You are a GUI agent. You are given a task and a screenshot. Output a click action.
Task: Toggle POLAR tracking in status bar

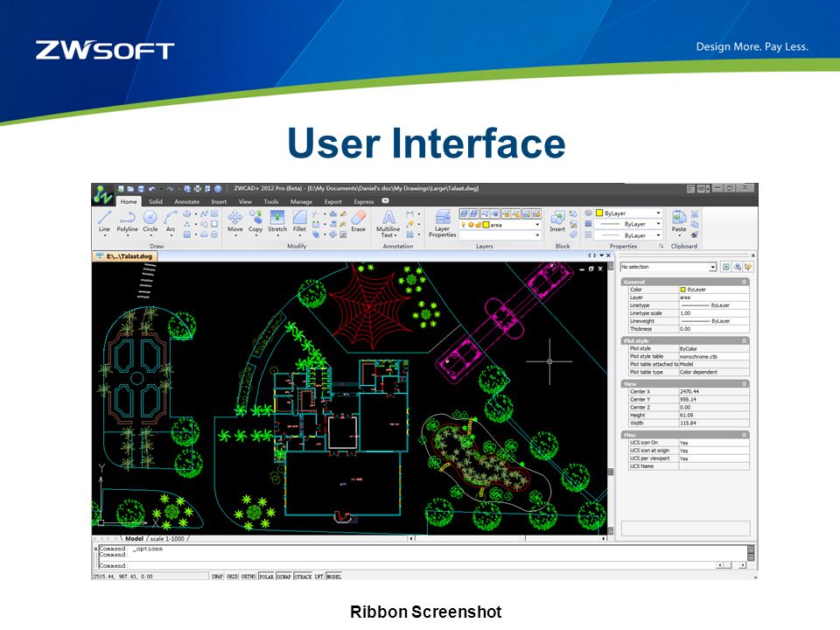pos(266,577)
